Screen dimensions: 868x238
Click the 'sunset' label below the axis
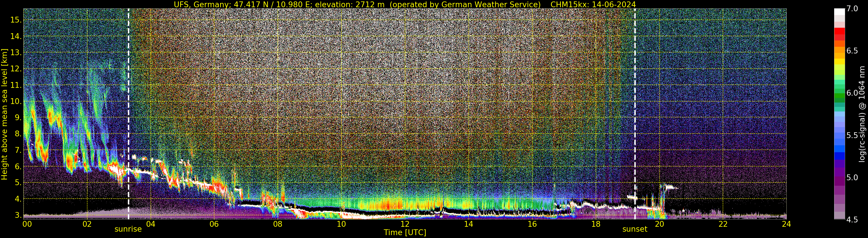(x=635, y=229)
